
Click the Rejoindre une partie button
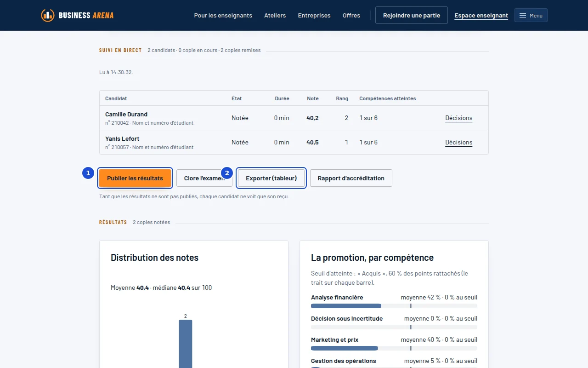[x=412, y=15]
